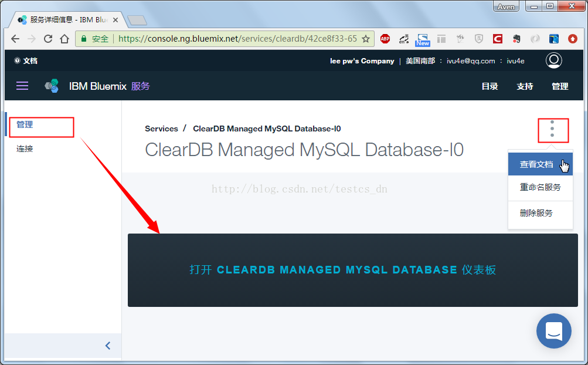Open the 目录 catalog menu
The image size is (588, 365).
[x=490, y=86]
